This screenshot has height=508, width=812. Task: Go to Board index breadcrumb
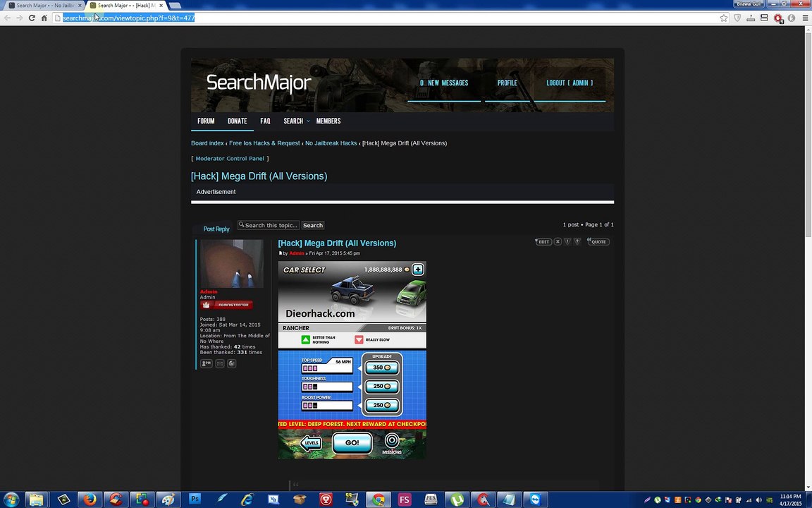pos(207,143)
